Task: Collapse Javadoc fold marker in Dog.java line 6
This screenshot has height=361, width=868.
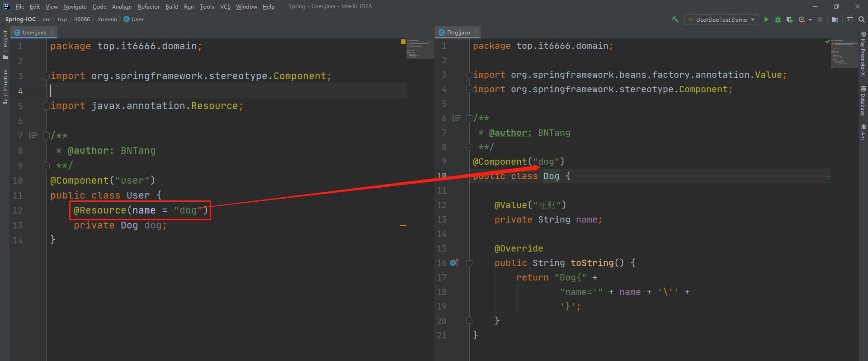Action: point(469,119)
